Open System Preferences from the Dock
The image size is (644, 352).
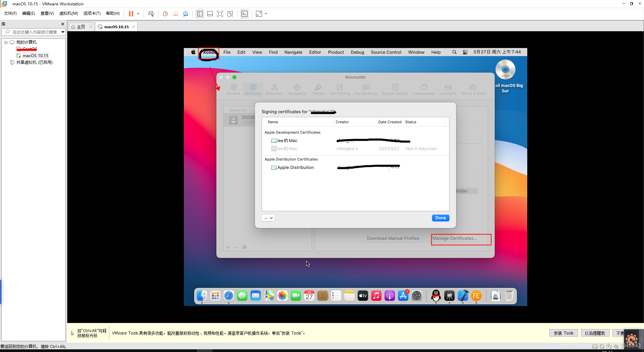click(x=417, y=296)
